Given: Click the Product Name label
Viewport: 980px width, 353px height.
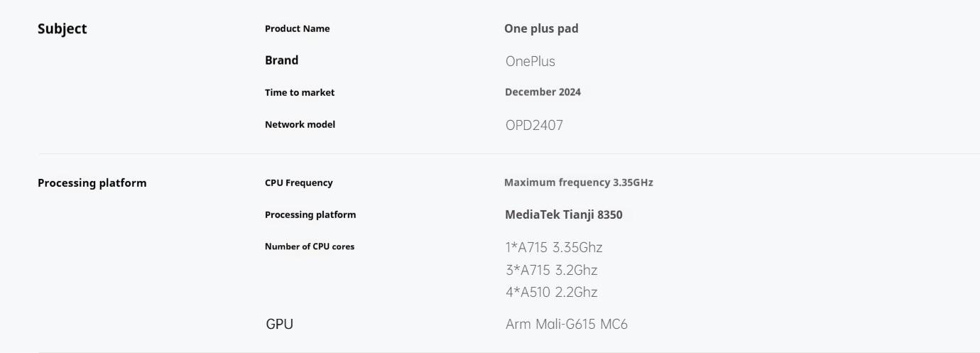Looking at the screenshot, I should 297,29.
